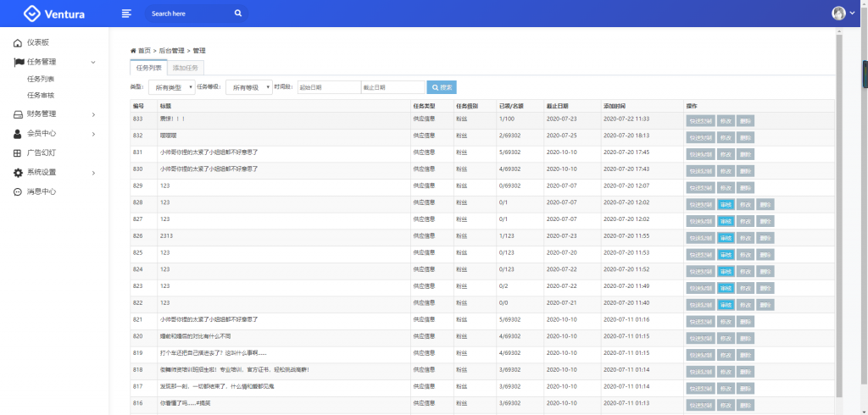
Task: Open the 所有等级 level dropdown
Action: (x=248, y=87)
